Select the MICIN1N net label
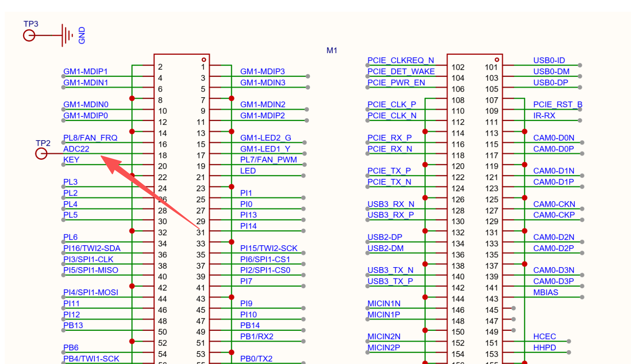 click(384, 303)
